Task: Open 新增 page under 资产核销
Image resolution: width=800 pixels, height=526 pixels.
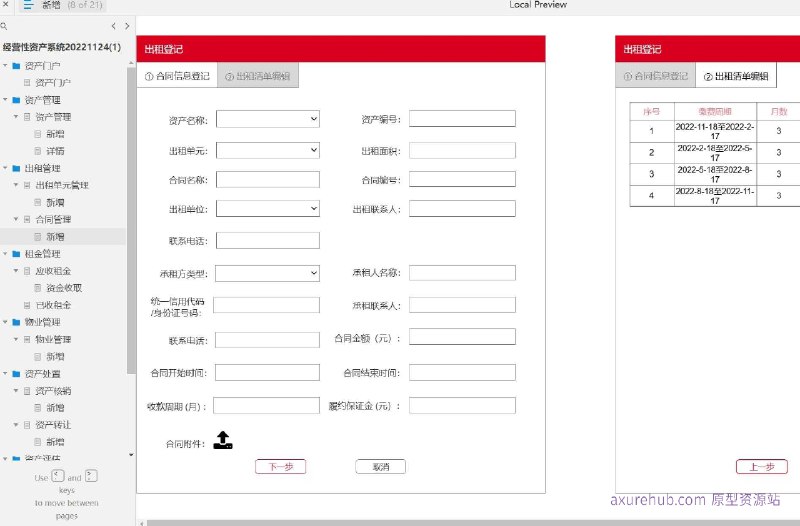Action: coord(55,408)
